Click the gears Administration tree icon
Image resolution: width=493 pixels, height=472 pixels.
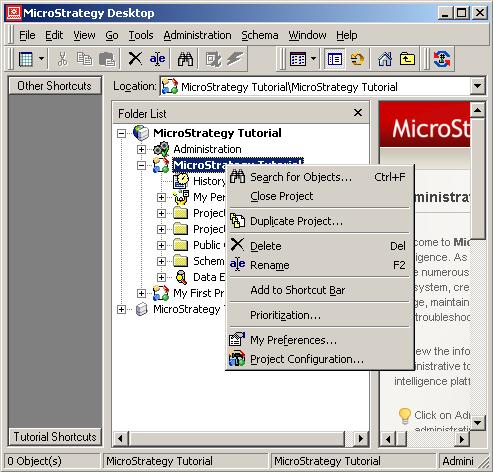(x=161, y=149)
